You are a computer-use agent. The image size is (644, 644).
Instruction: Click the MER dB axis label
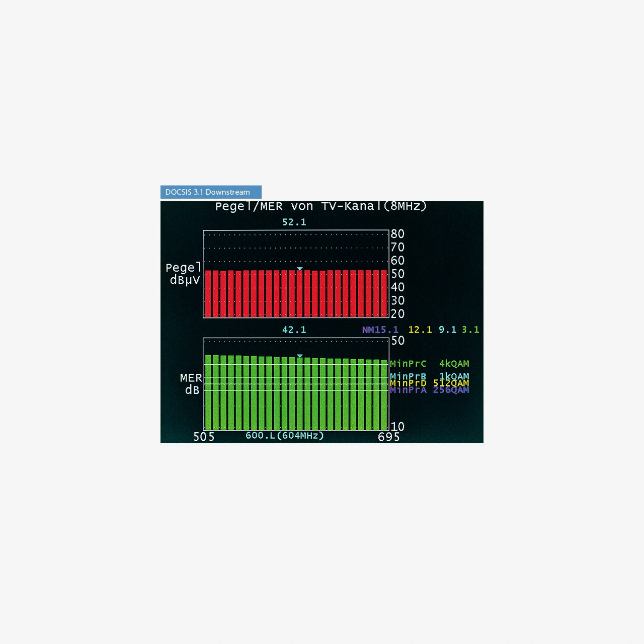click(x=190, y=383)
